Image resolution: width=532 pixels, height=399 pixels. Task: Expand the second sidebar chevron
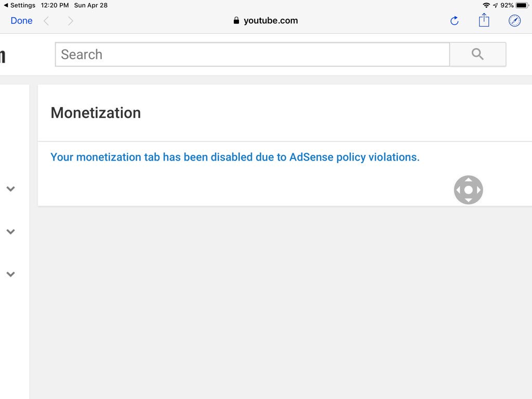(x=11, y=231)
